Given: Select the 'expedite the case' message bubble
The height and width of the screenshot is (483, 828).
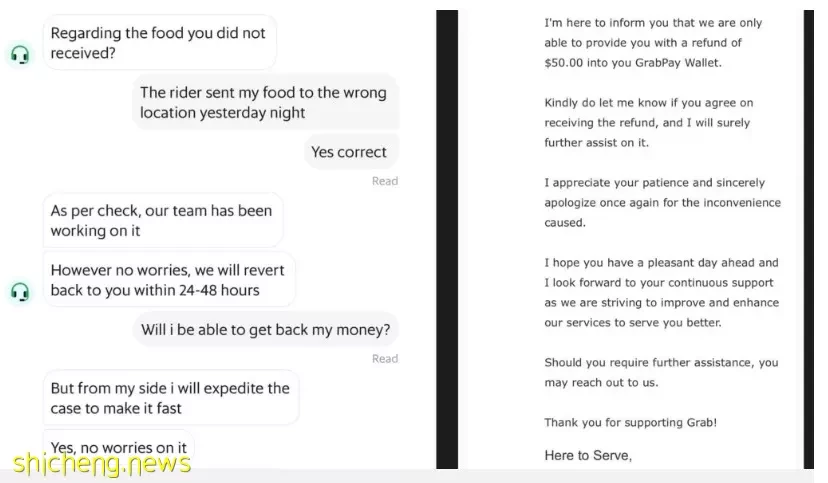Looking at the screenshot, I should coord(171,398).
